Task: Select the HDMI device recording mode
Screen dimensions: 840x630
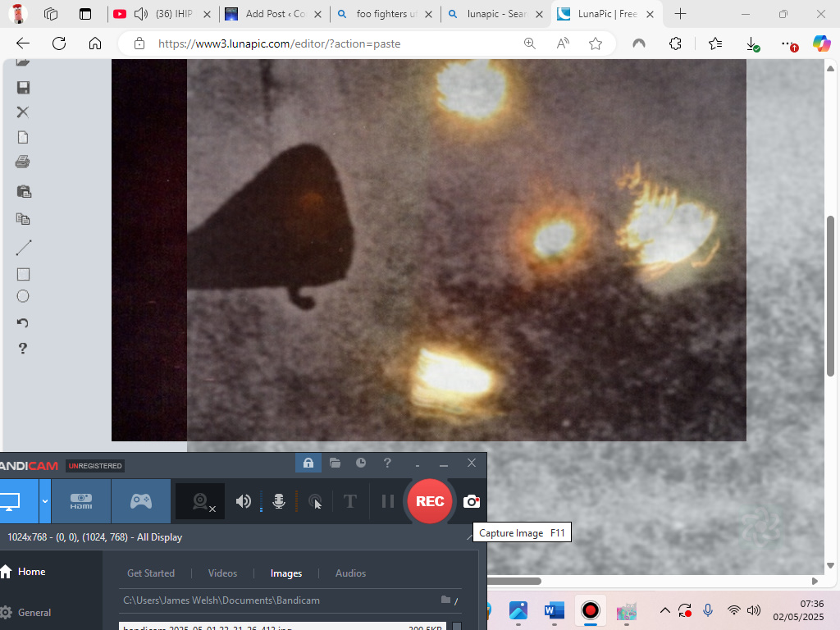Action: point(81,501)
